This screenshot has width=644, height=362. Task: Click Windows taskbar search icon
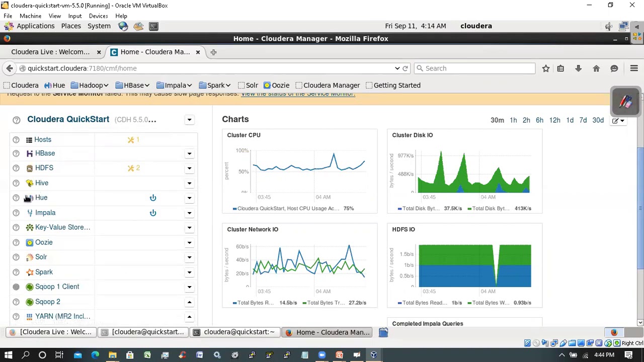[26, 355]
